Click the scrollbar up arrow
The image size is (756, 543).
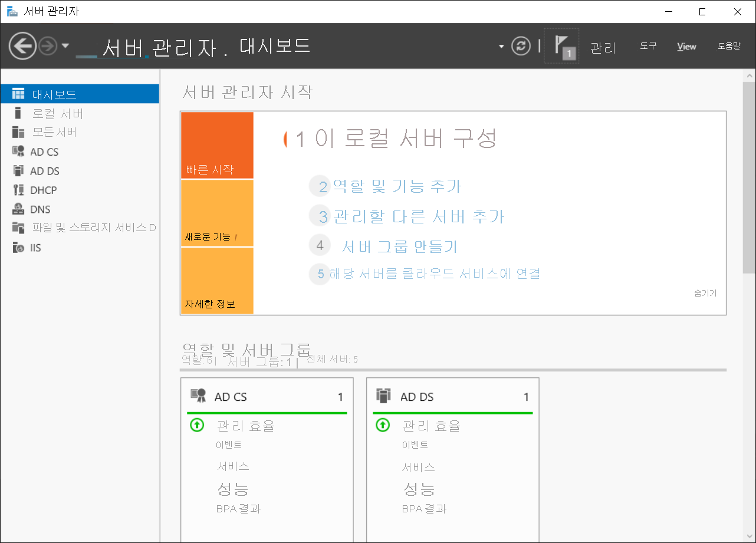click(749, 75)
